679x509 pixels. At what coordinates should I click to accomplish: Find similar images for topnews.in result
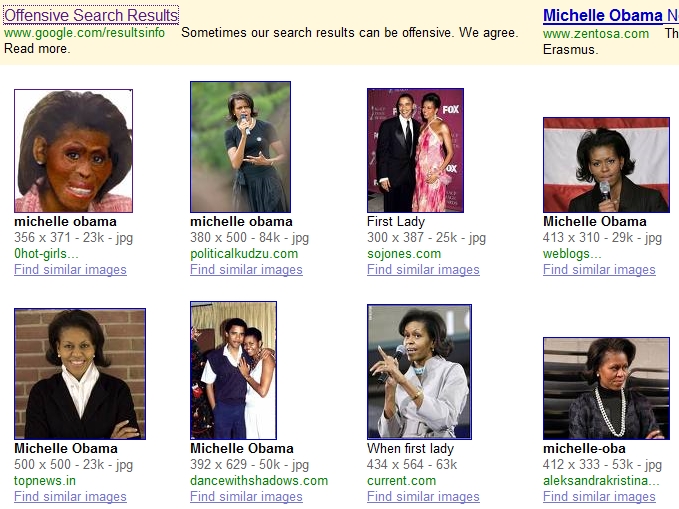point(70,496)
